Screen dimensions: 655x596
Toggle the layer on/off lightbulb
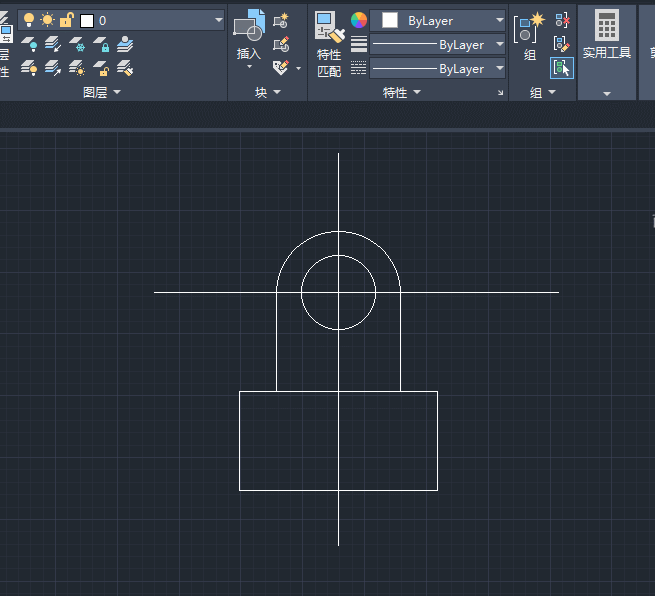click(x=28, y=20)
